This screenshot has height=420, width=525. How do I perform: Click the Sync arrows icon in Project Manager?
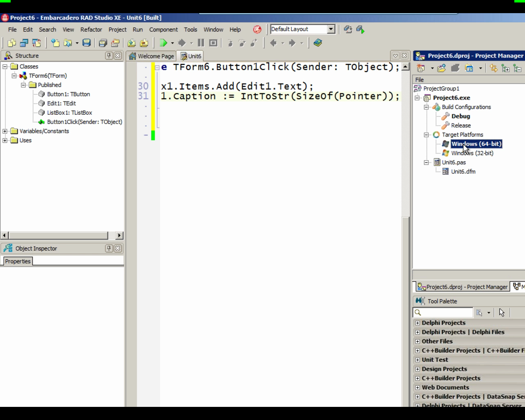493,68
